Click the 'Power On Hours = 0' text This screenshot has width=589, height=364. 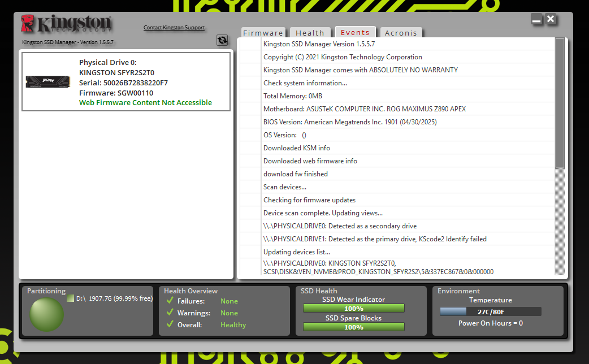pyautogui.click(x=491, y=323)
